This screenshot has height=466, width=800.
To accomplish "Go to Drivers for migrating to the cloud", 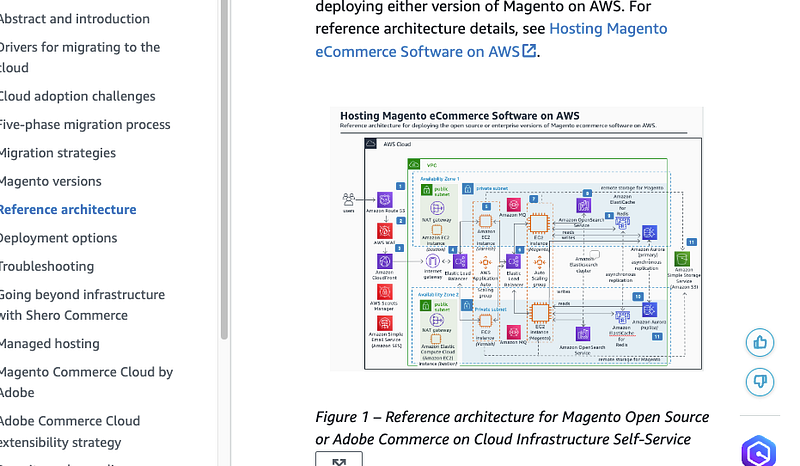I will pos(79,57).
